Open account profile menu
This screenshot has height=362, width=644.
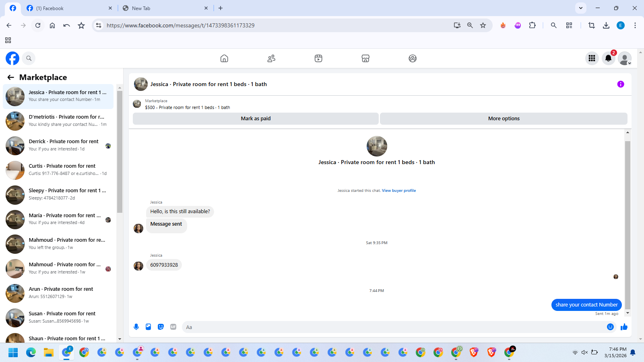point(625,58)
